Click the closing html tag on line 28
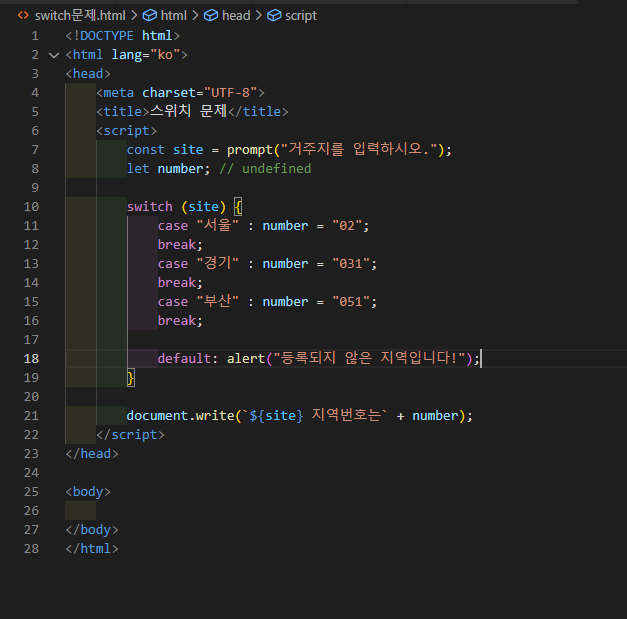Screen dimensions: 627x619 pyautogui.click(x=92, y=549)
